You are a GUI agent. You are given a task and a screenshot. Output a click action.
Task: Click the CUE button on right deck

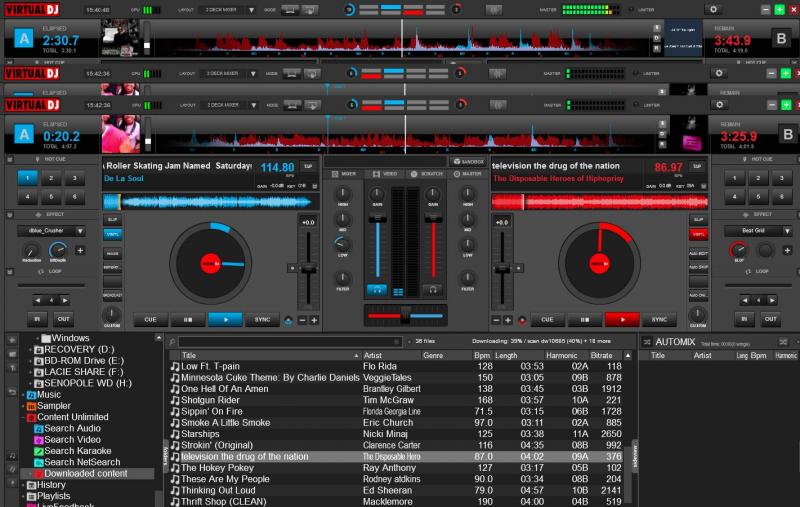click(x=547, y=320)
